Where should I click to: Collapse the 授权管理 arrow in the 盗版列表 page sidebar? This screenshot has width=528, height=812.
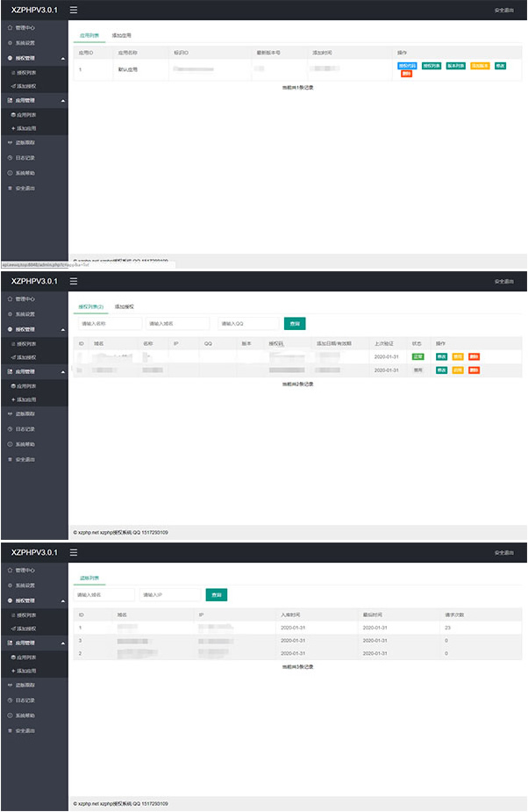click(62, 600)
